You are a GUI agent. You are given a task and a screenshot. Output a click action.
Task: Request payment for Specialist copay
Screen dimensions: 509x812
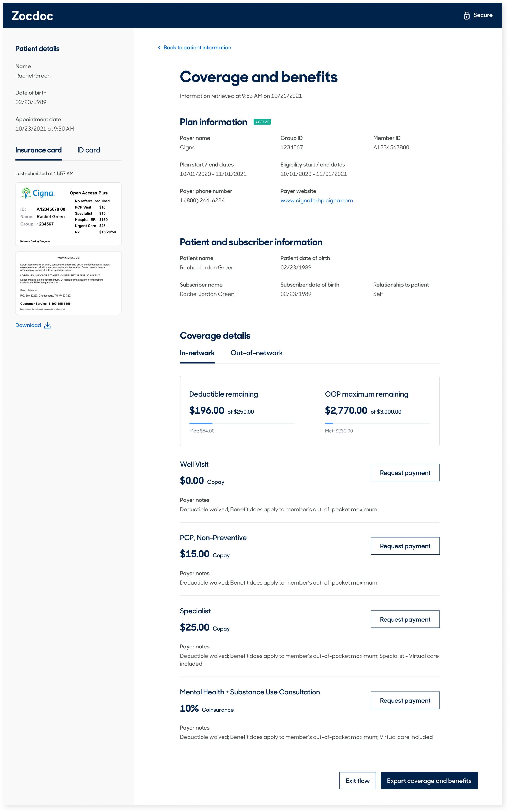405,619
